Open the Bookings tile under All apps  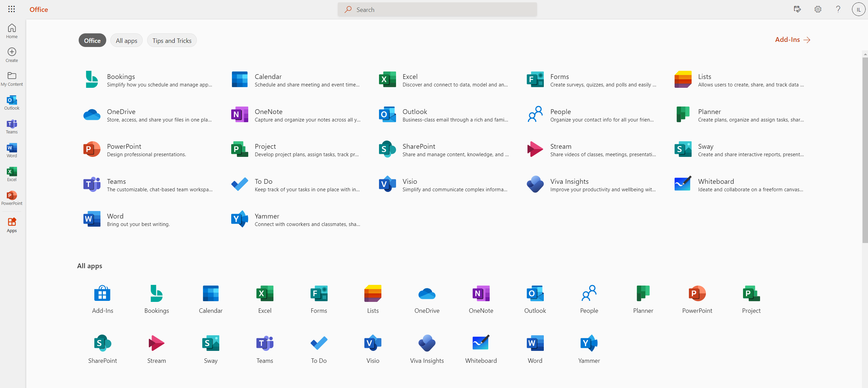click(157, 299)
